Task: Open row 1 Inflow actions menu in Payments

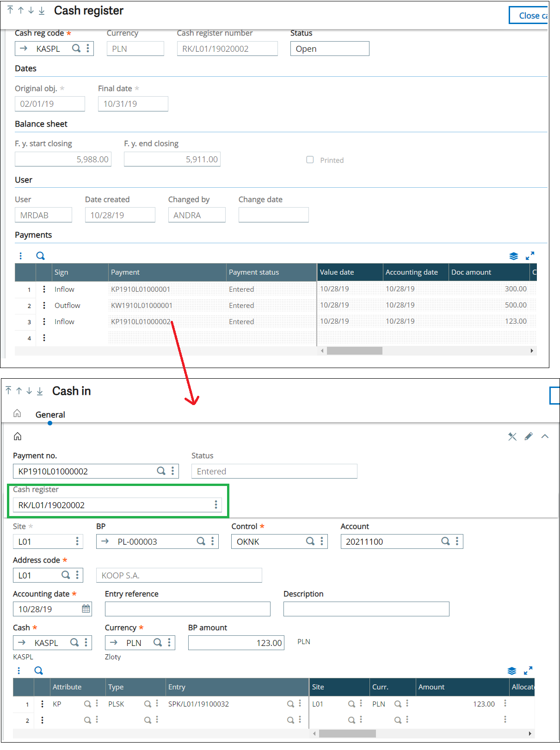Action: point(44,289)
